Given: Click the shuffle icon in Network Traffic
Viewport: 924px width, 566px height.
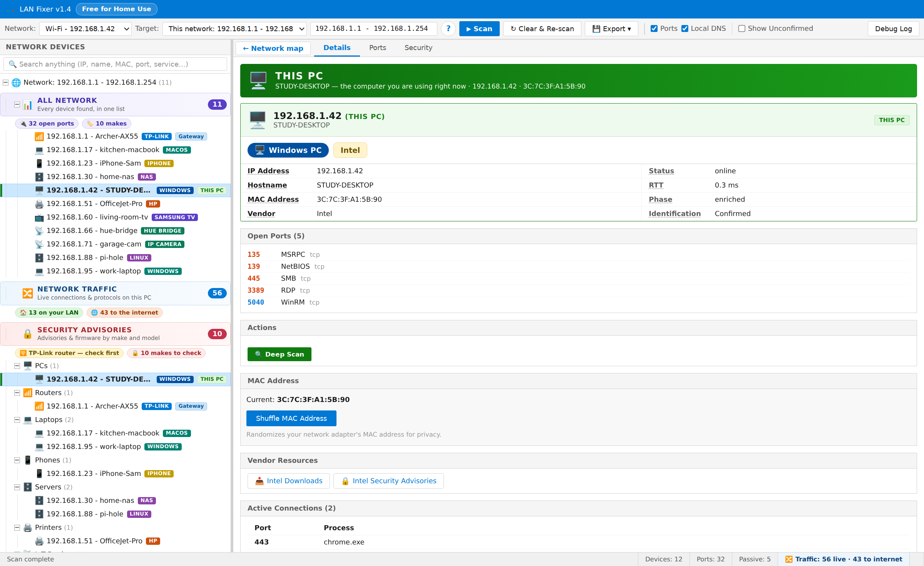Looking at the screenshot, I should coord(27,293).
